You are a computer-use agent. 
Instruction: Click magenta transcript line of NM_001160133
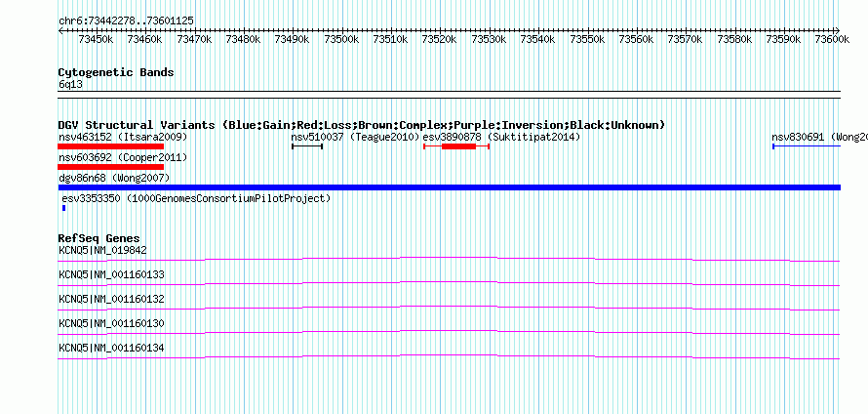coord(449,284)
